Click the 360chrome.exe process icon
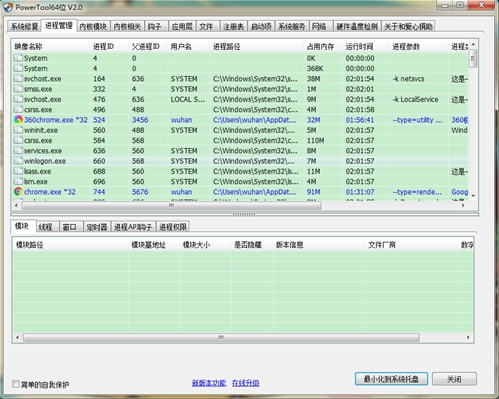This screenshot has width=499, height=399. coord(18,120)
